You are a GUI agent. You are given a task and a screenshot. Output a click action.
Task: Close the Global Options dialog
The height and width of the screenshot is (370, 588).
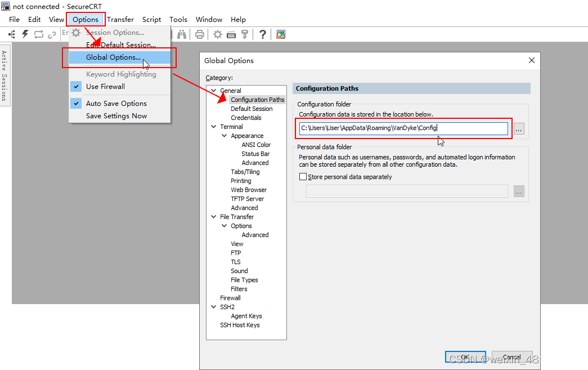[x=531, y=60]
